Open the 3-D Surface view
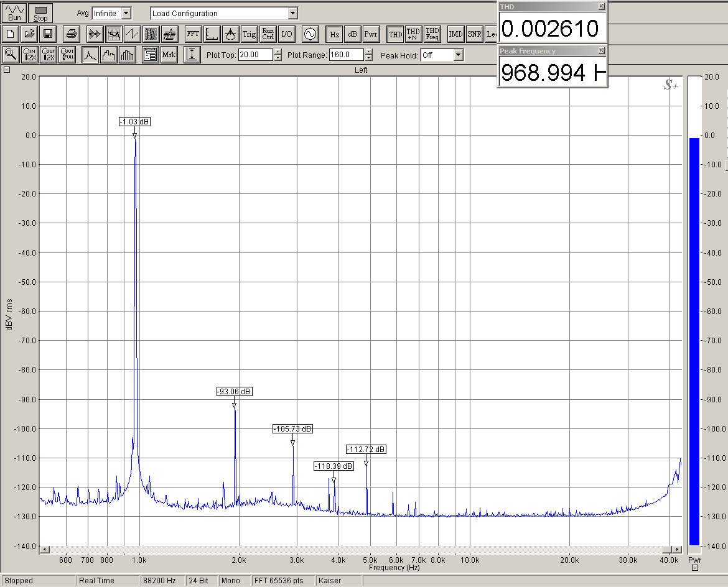The width and height of the screenshot is (728, 587). [x=170, y=34]
